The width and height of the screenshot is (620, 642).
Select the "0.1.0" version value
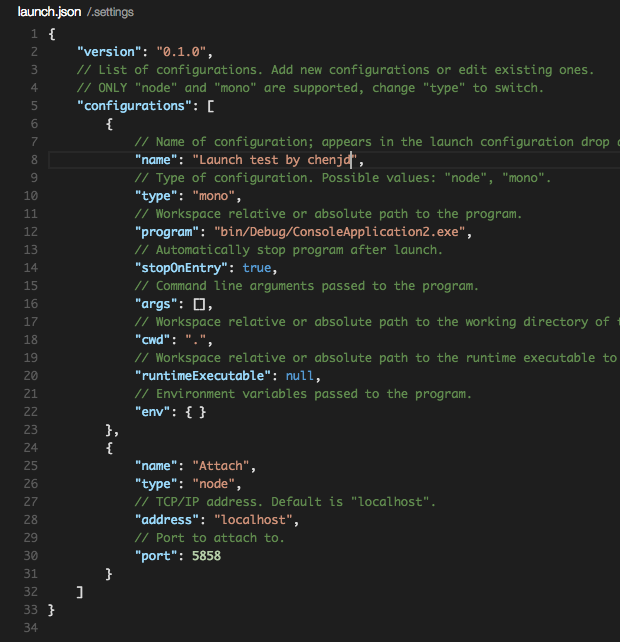181,52
